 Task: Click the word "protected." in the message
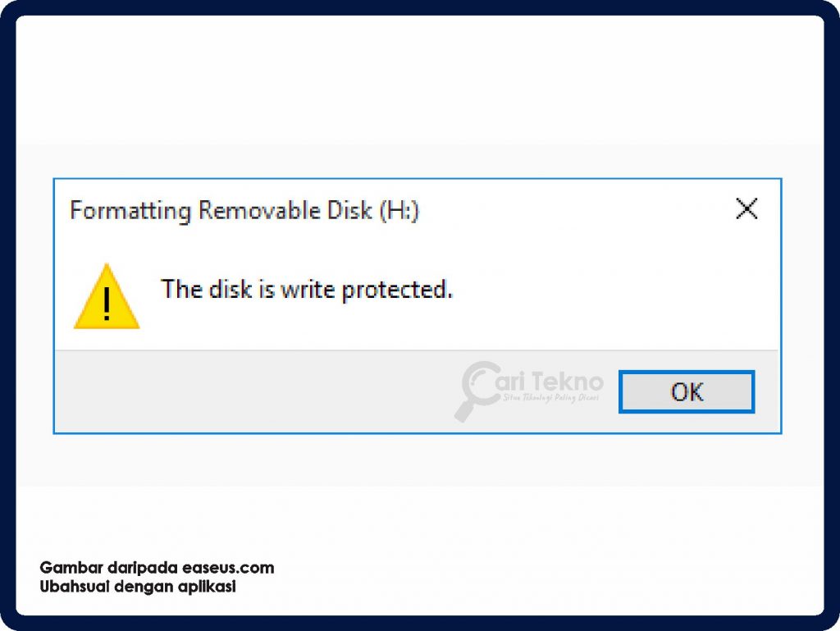pyautogui.click(x=397, y=289)
